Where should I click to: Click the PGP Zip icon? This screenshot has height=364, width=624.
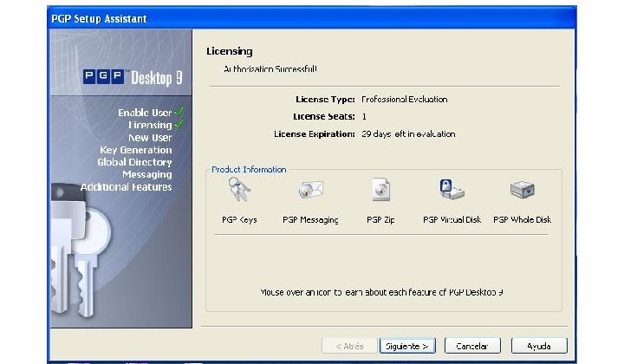(380, 190)
